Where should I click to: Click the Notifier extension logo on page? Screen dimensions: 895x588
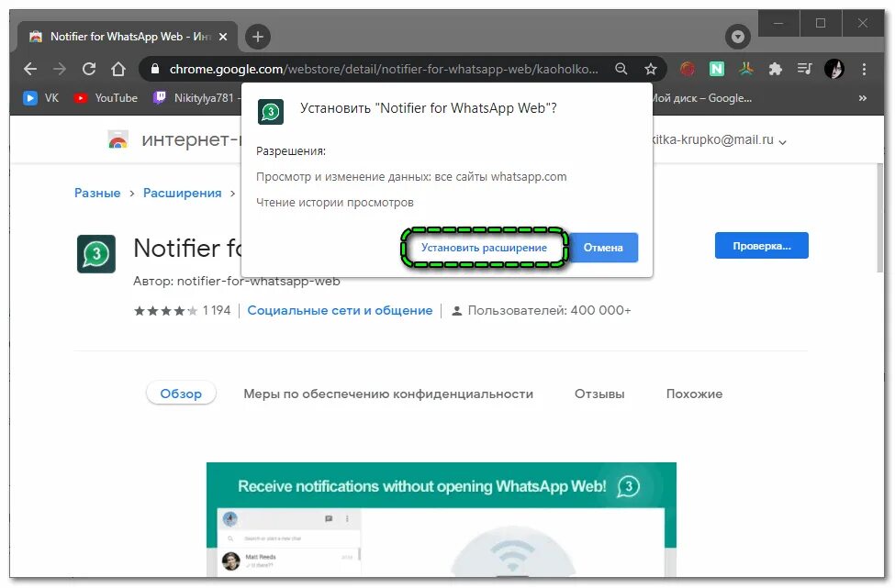(96, 254)
